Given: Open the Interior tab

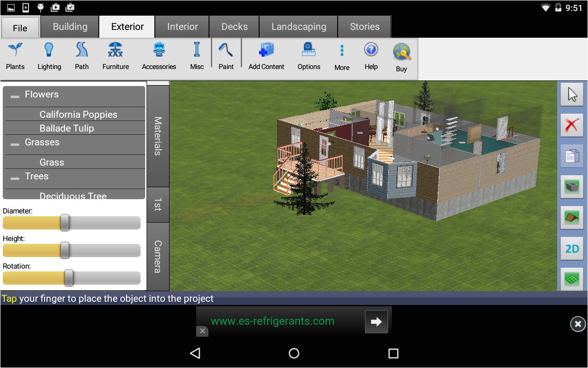Looking at the screenshot, I should click(x=182, y=27).
